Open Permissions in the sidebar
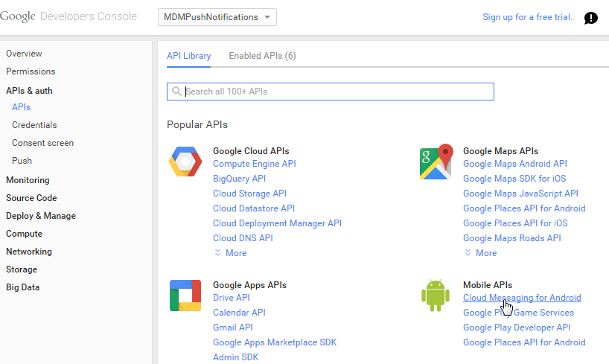609x364 pixels. click(31, 71)
